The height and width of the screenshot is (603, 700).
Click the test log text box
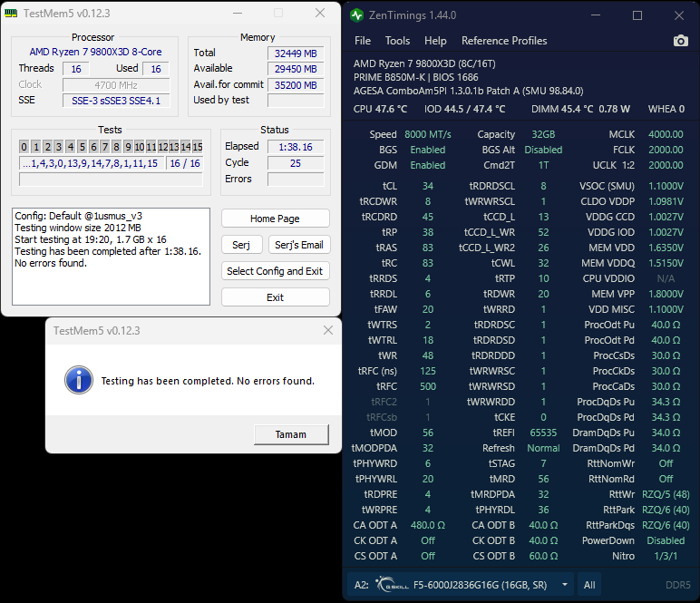[x=111, y=257]
